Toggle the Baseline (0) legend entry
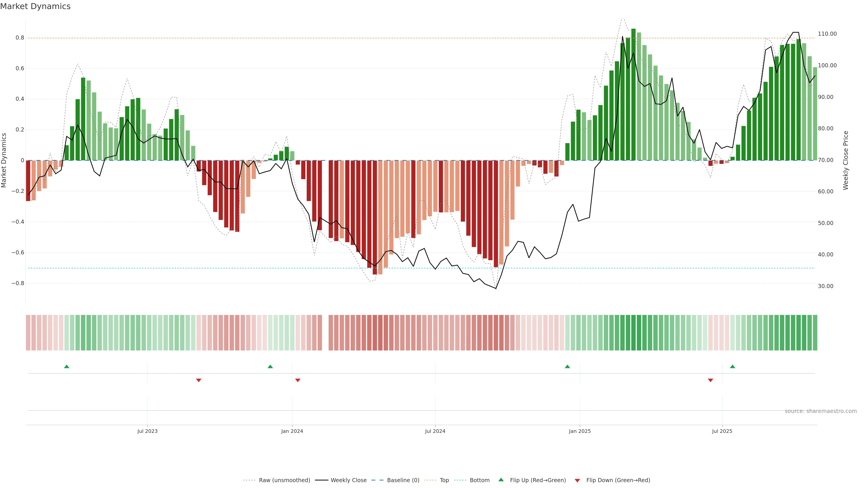 pos(403,480)
